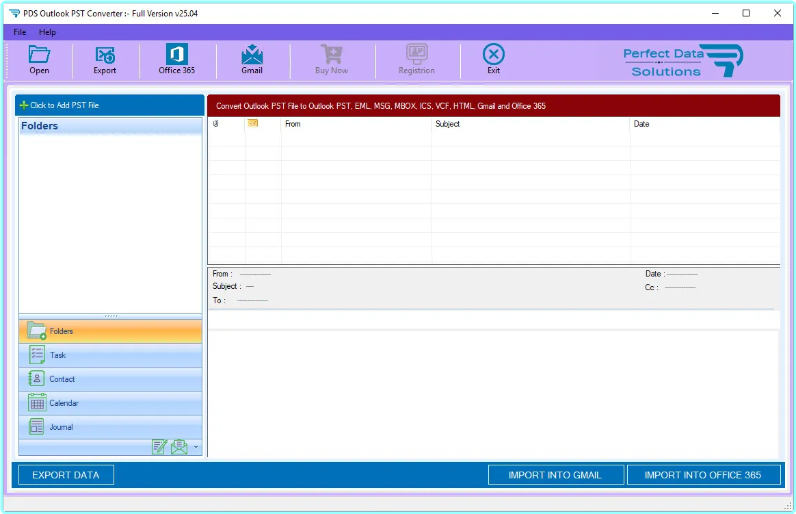796x514 pixels.
Task: Open a PST file with Open icon
Action: 39,60
